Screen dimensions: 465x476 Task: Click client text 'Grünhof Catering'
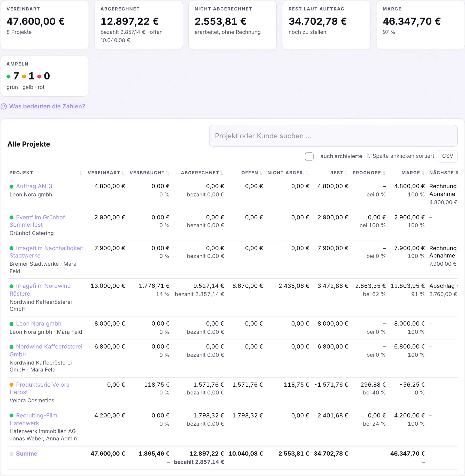coord(32,233)
